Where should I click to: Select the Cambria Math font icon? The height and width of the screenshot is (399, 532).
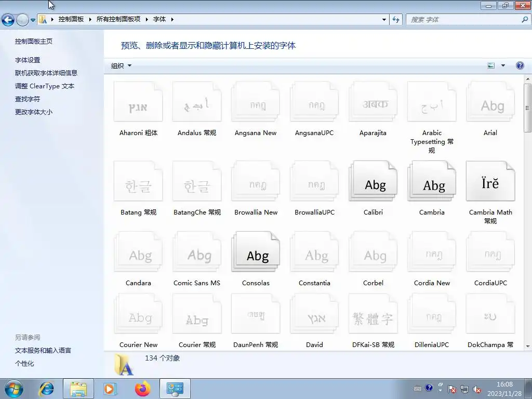tap(490, 181)
